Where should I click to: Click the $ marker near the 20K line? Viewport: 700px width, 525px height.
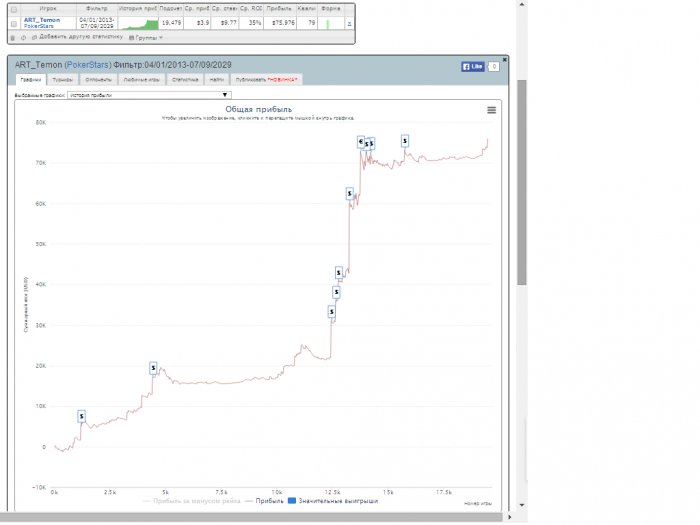click(153, 368)
